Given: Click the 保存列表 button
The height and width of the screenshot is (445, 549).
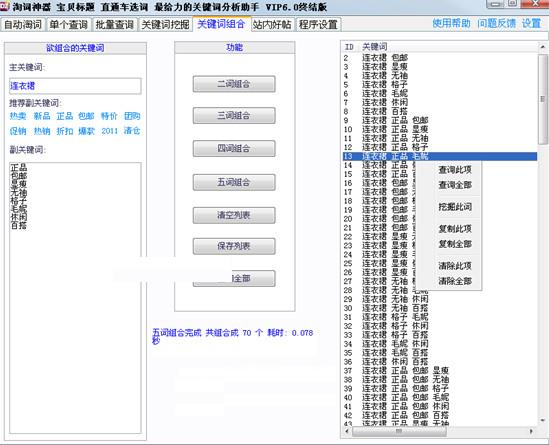Looking at the screenshot, I should [234, 246].
